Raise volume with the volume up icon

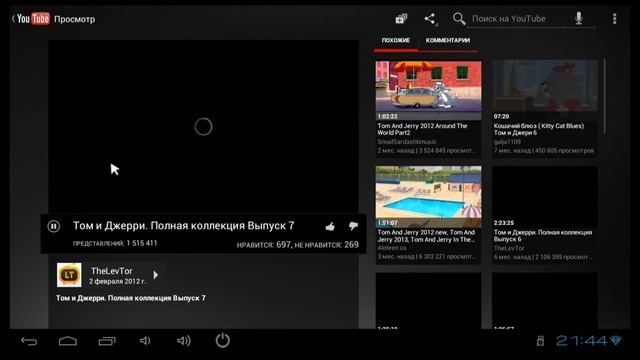(x=184, y=341)
